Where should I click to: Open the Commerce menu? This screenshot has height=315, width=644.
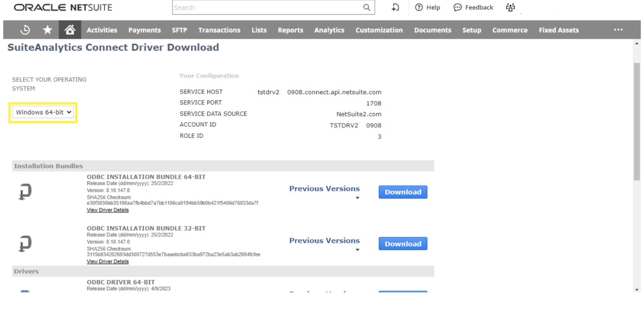point(510,30)
